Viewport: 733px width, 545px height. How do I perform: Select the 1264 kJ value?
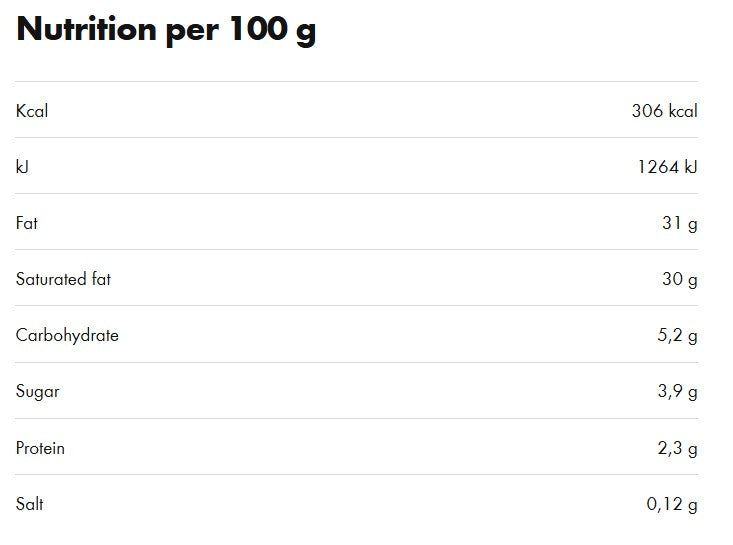[x=667, y=167]
